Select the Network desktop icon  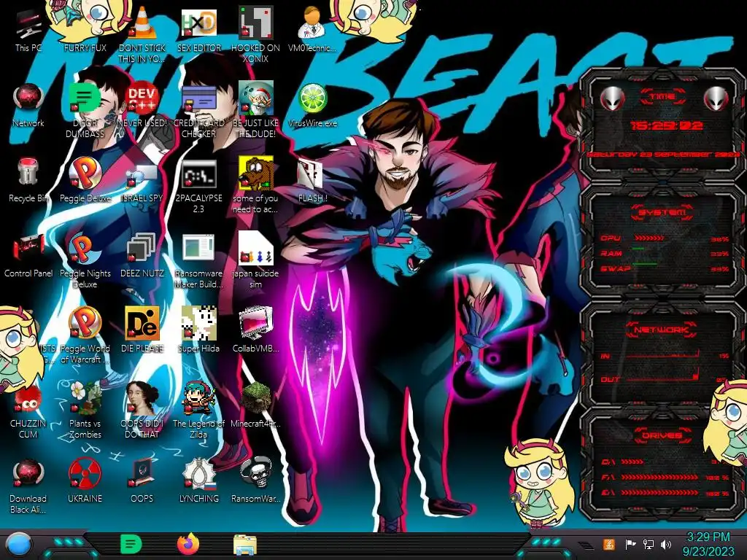point(28,98)
